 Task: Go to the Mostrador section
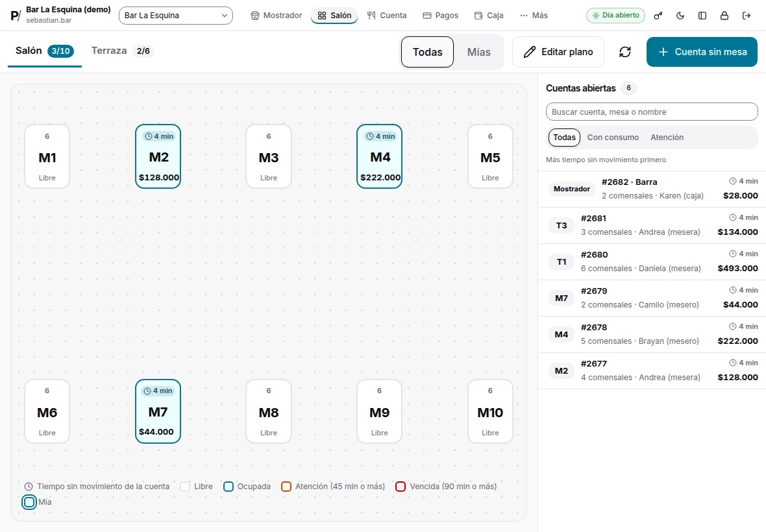pos(276,16)
